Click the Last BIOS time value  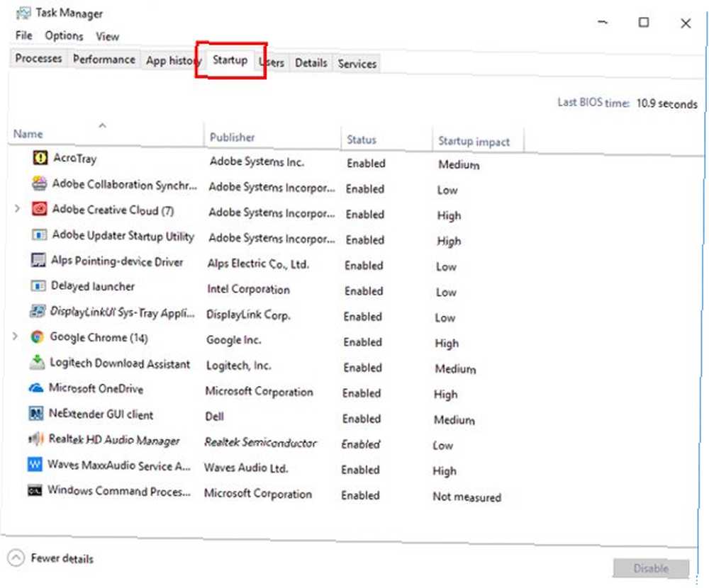[667, 103]
